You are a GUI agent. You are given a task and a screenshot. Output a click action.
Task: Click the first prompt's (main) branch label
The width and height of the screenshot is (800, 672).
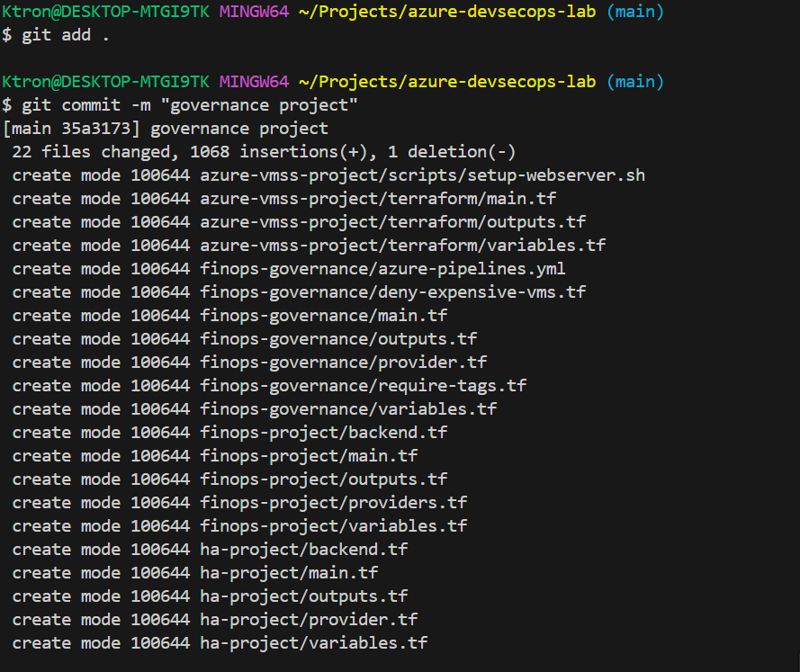click(x=634, y=12)
